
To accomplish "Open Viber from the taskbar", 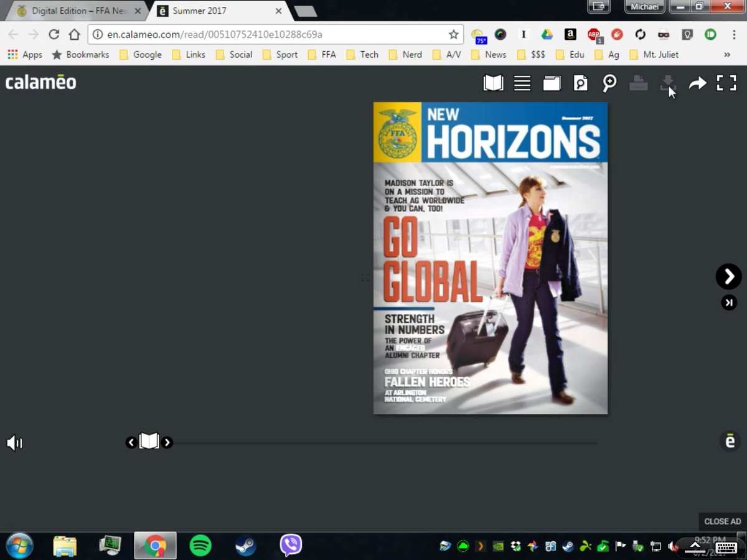I will (291, 546).
